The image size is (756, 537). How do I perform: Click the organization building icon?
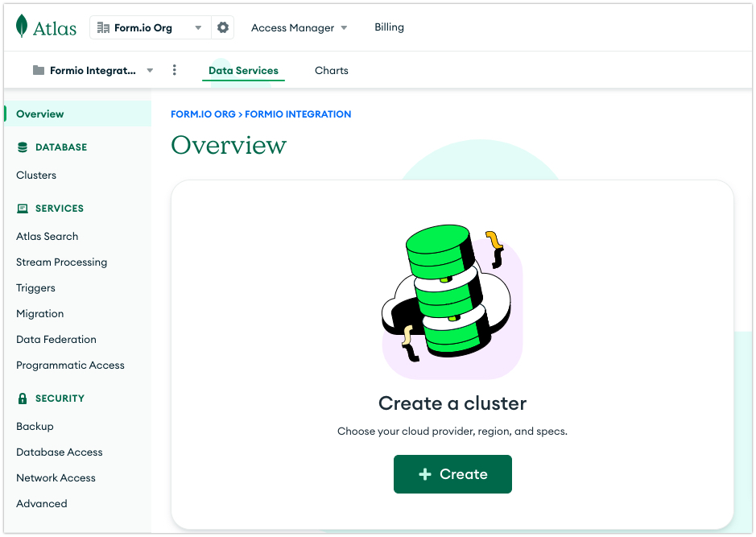point(103,27)
